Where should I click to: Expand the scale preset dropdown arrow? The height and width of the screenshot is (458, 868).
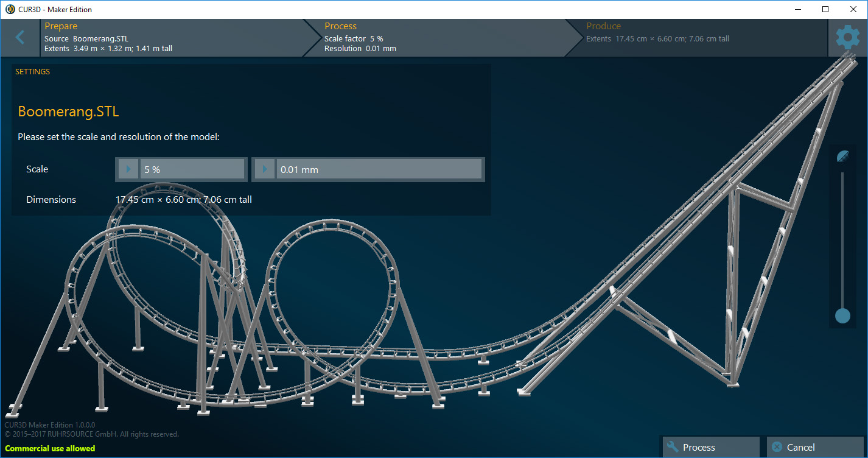click(127, 169)
